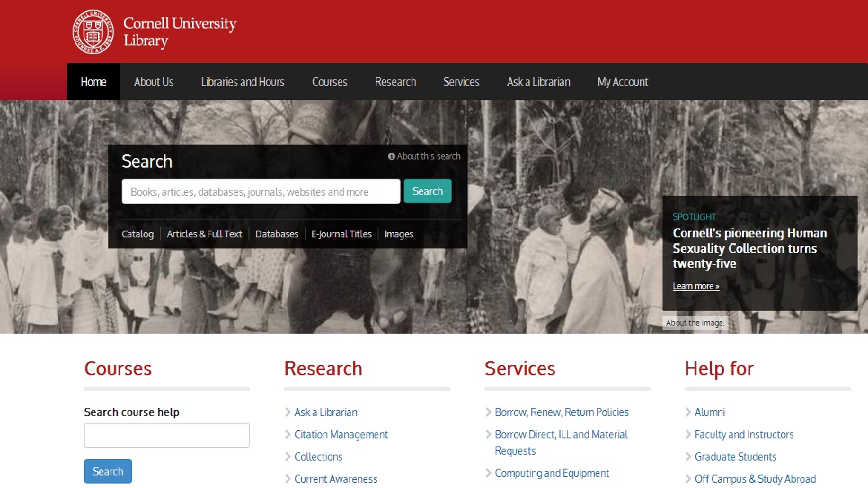
Task: Click the chevron beside Borrow, Renew, Return Policies
Action: [487, 412]
